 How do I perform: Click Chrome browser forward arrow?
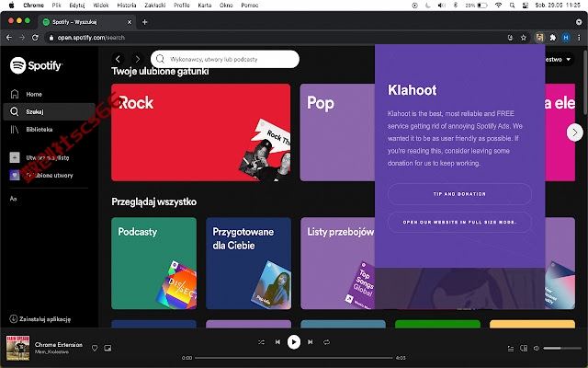tap(22, 38)
